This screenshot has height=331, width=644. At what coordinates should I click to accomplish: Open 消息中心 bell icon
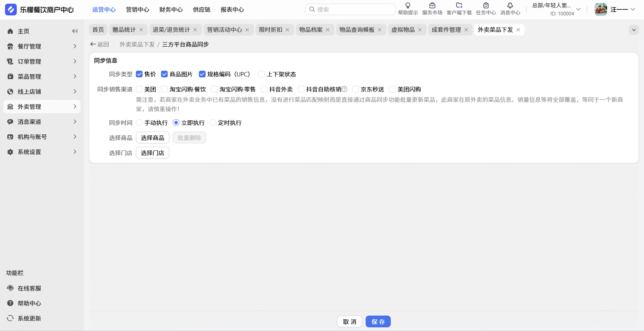510,6
